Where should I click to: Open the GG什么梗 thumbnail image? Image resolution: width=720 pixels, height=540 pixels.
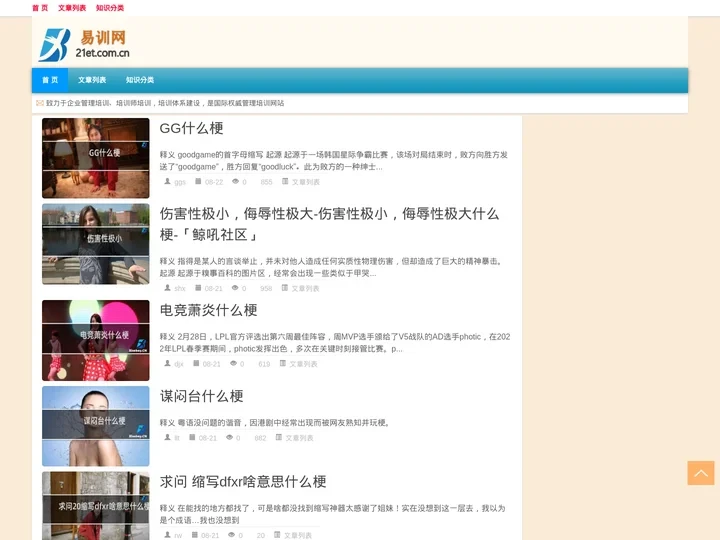96,158
